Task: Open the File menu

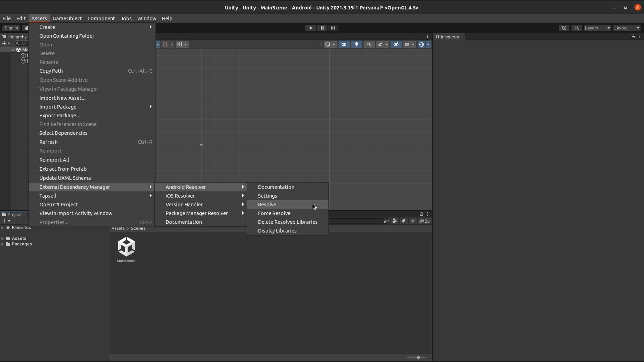Action: click(x=7, y=18)
